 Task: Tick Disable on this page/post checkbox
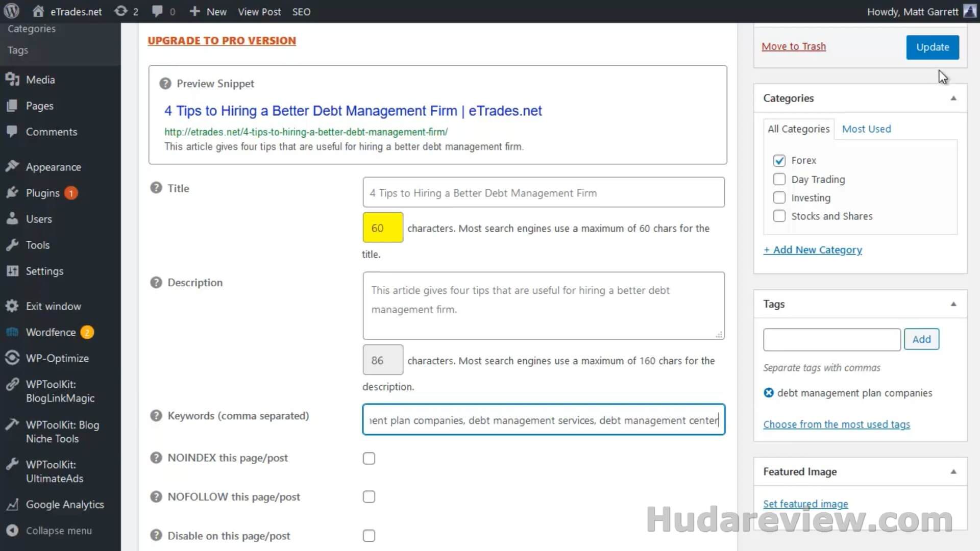coord(369,536)
